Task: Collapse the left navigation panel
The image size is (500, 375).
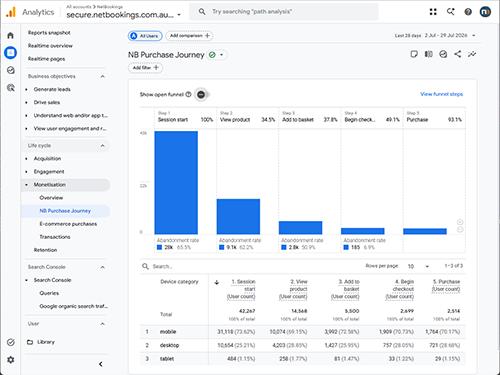Action: pos(101,364)
